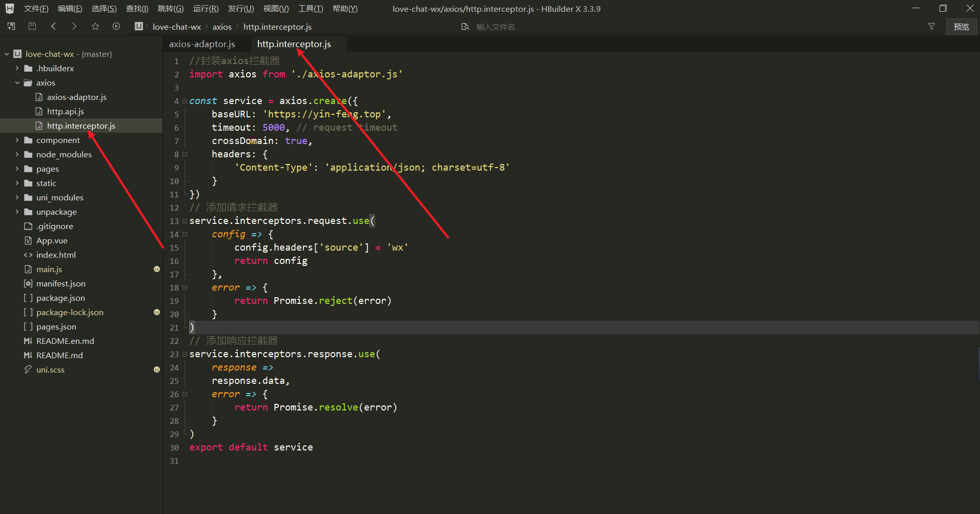This screenshot has width=980, height=514.
Task: Click the save file toolbar icon
Action: [32, 26]
